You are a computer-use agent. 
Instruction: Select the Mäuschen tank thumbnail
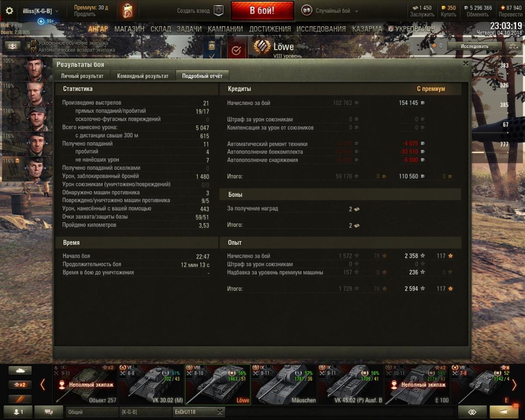pyautogui.click(x=284, y=385)
